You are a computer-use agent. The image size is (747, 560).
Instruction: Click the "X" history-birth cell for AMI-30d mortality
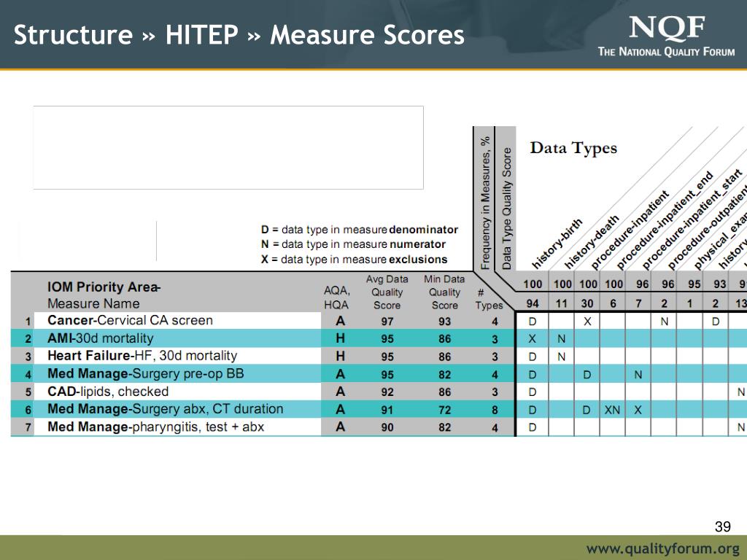coord(532,338)
